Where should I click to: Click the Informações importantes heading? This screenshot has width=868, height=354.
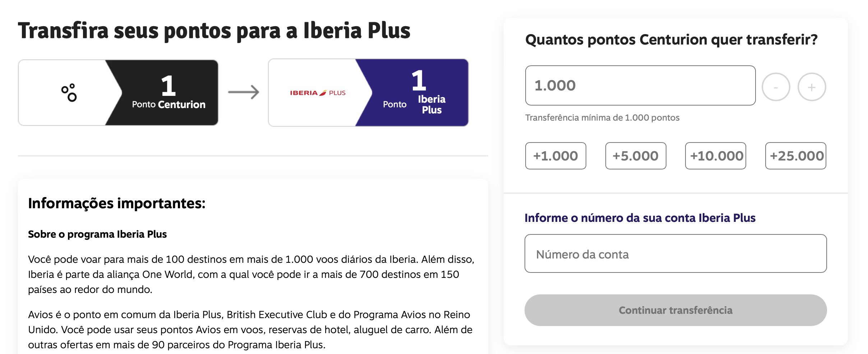pyautogui.click(x=117, y=203)
